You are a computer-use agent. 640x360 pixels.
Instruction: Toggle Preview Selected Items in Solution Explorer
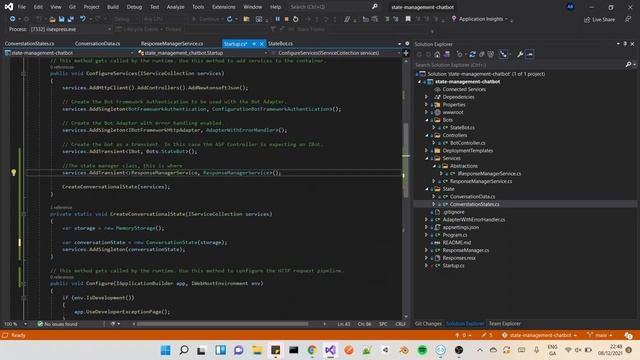[529, 54]
